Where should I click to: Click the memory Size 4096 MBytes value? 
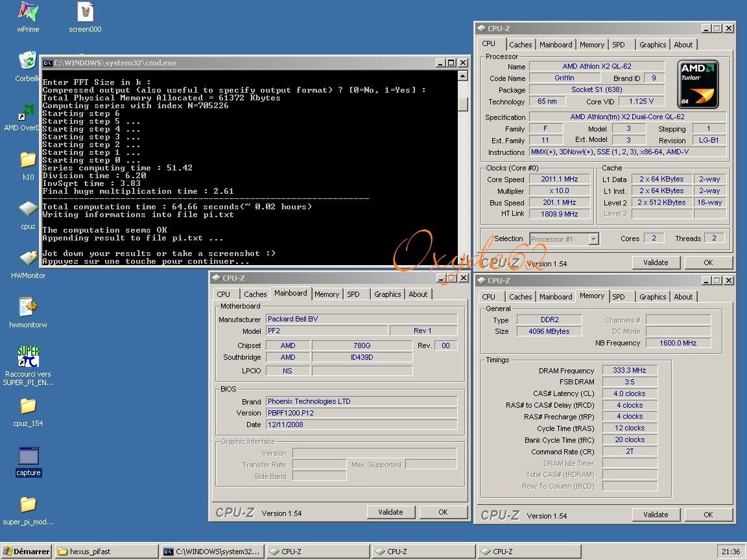(549, 331)
